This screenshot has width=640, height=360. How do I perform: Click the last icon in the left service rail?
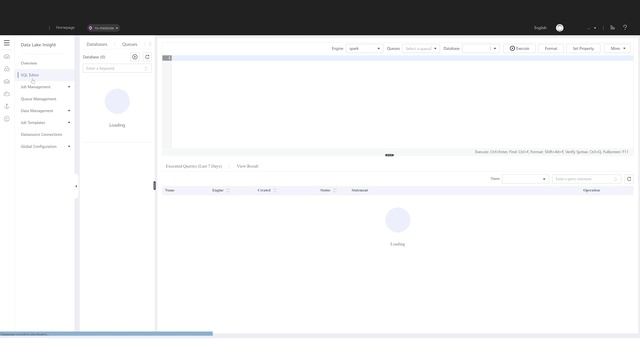(x=7, y=119)
